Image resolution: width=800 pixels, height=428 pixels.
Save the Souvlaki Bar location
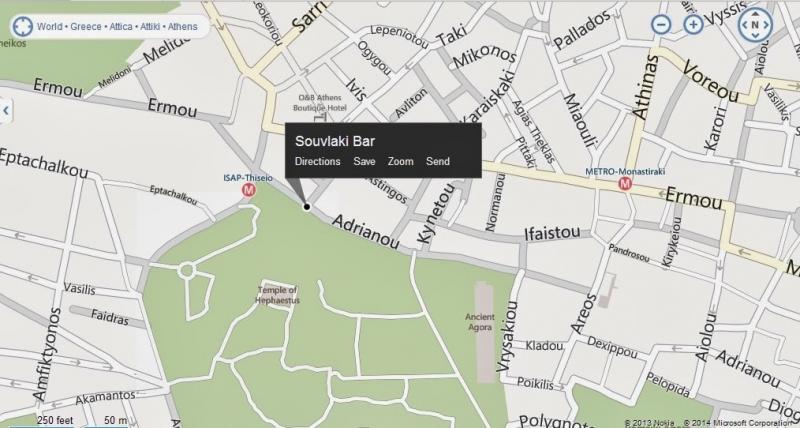364,161
